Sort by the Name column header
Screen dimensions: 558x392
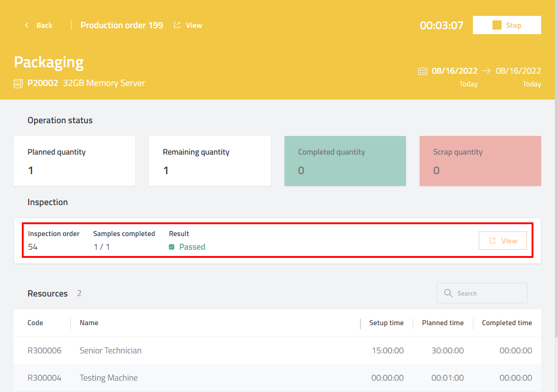click(x=89, y=323)
